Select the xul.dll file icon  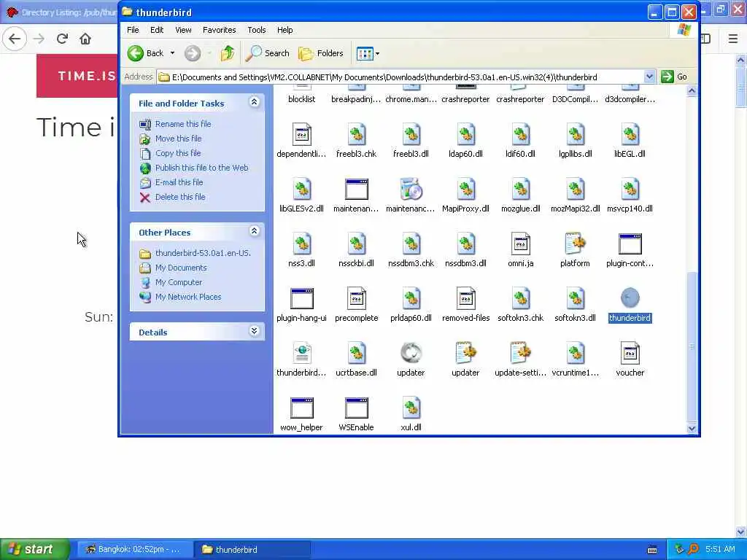[411, 408]
